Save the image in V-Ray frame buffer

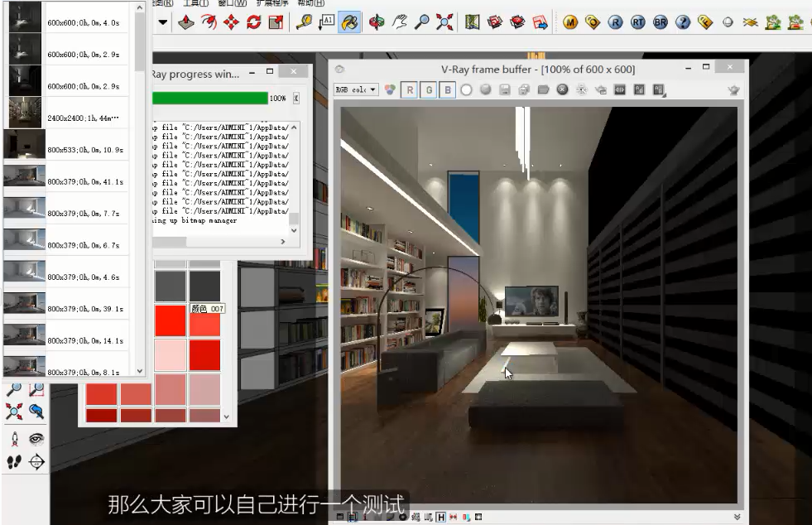click(x=503, y=89)
